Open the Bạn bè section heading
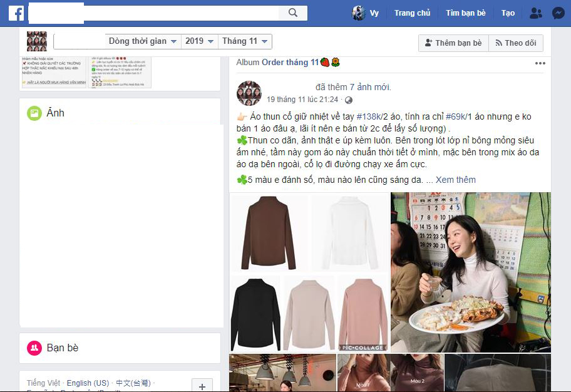The image size is (571, 392). pyautogui.click(x=63, y=348)
